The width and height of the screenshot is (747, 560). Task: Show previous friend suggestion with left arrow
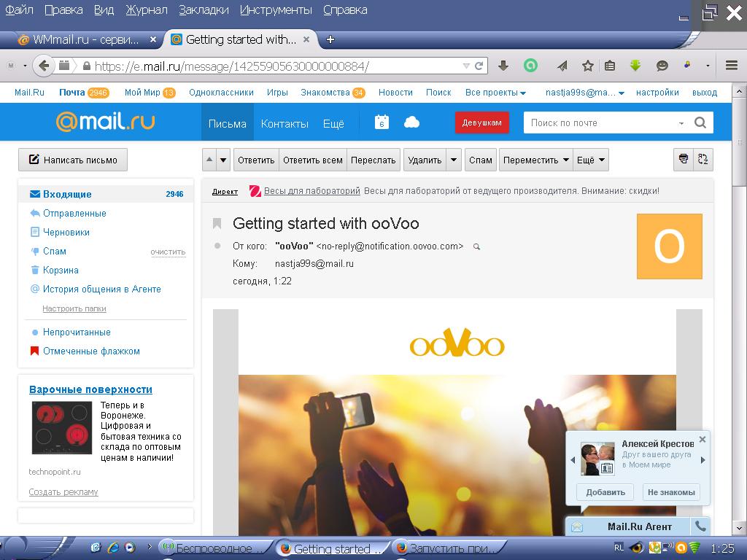click(x=573, y=460)
